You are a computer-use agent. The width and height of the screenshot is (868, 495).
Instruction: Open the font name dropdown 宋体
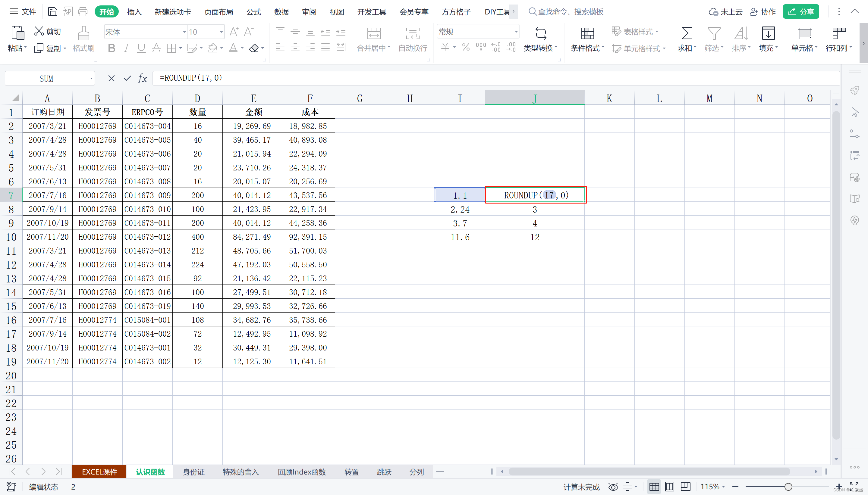tap(184, 32)
